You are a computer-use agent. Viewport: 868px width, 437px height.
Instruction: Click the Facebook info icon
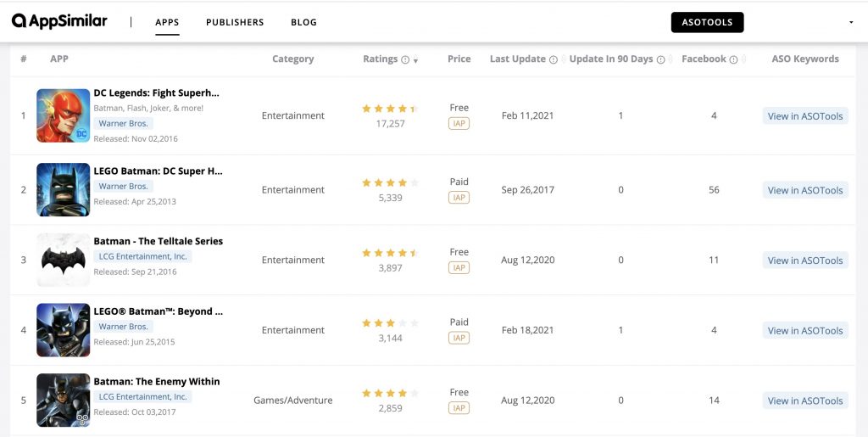[733, 59]
